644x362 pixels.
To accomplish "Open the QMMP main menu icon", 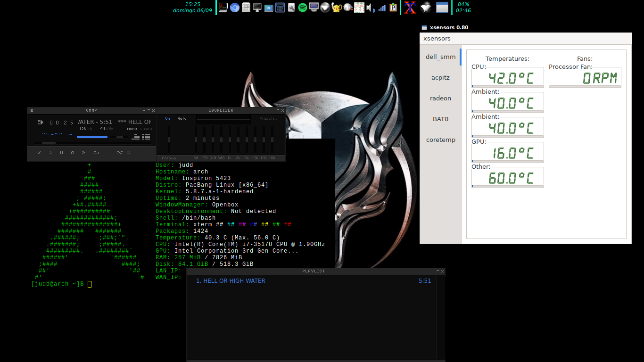I will point(32,110).
